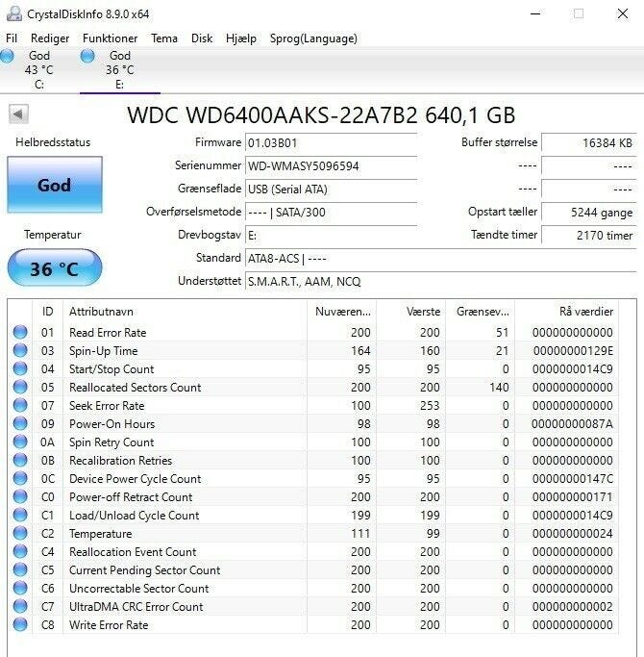Image resolution: width=644 pixels, height=657 pixels.
Task: Click raw value 0000000014C9 of Start/Stop Count
Action: (x=573, y=369)
